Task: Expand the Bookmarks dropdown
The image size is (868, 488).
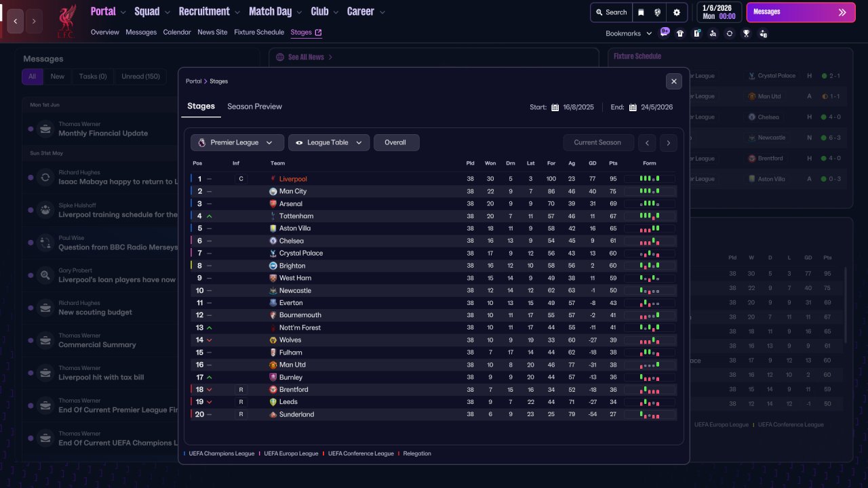Action: [628, 33]
